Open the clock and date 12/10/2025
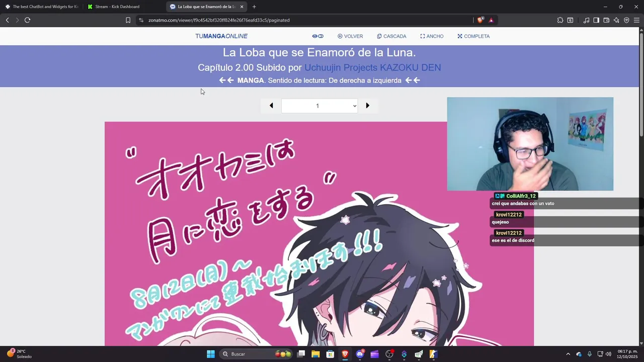644x362 pixels. click(627, 354)
